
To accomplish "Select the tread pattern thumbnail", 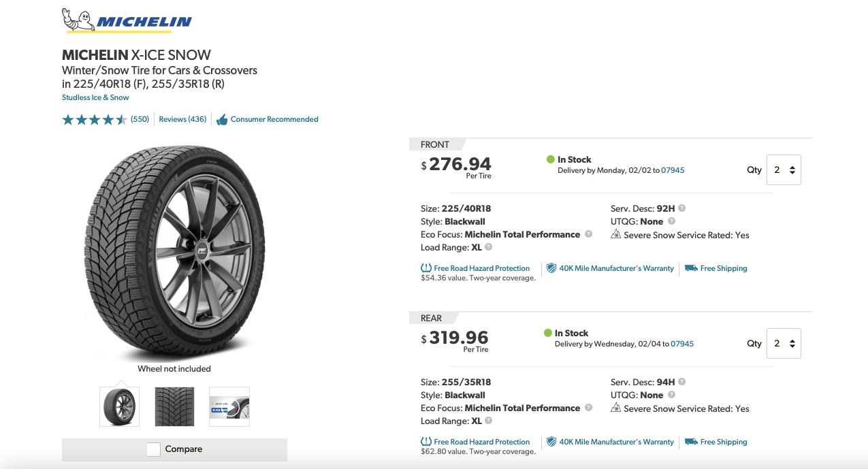I will [174, 406].
